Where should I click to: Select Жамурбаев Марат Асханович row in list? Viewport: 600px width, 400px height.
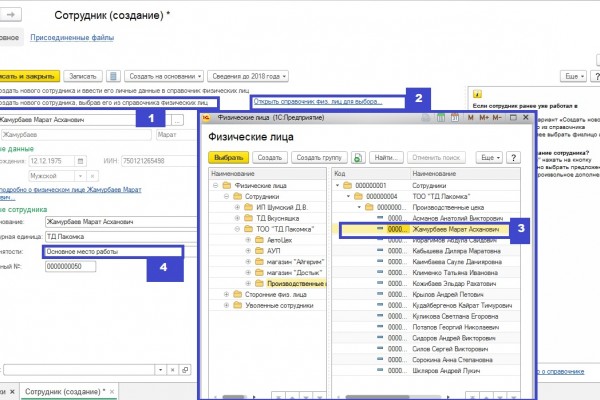(424, 229)
